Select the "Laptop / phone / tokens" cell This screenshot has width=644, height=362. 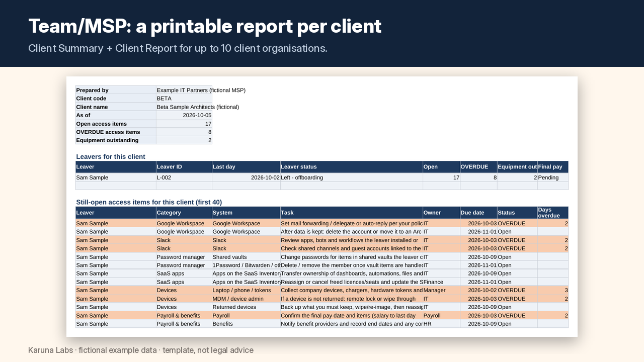tap(246, 290)
